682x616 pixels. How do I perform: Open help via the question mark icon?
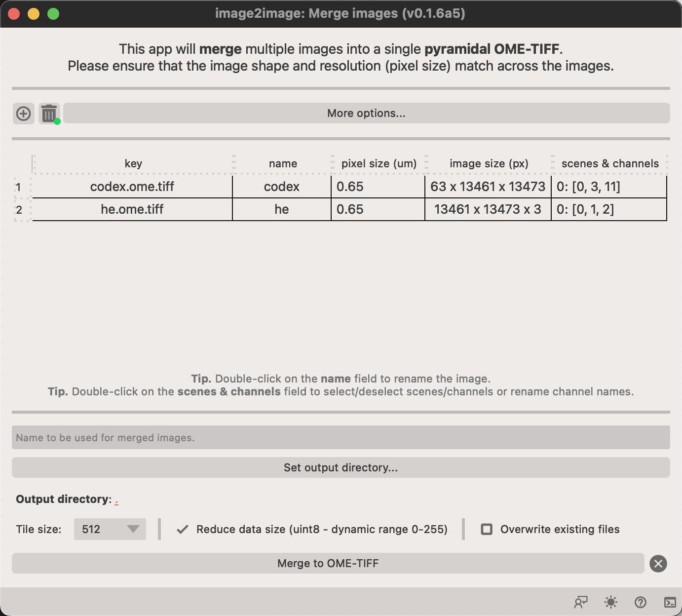pos(640,602)
